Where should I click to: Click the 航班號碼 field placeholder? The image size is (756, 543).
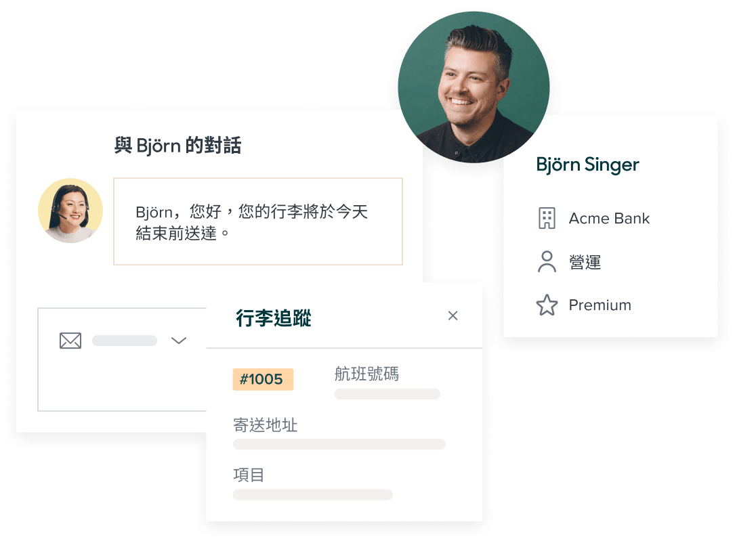[387, 393]
